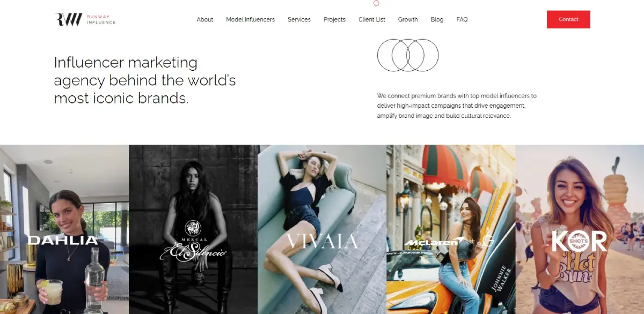Visit the Blog link
Viewport: 644px width, 314px height.
(437, 19)
